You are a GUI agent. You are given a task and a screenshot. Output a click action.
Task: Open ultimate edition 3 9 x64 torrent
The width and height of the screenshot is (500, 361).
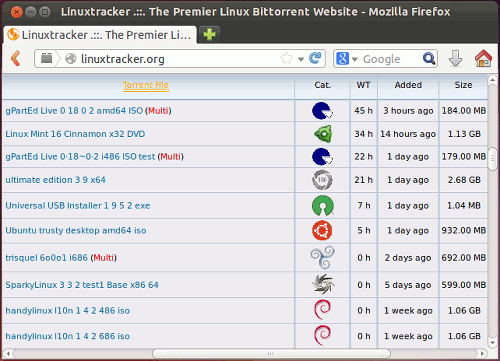coord(55,180)
